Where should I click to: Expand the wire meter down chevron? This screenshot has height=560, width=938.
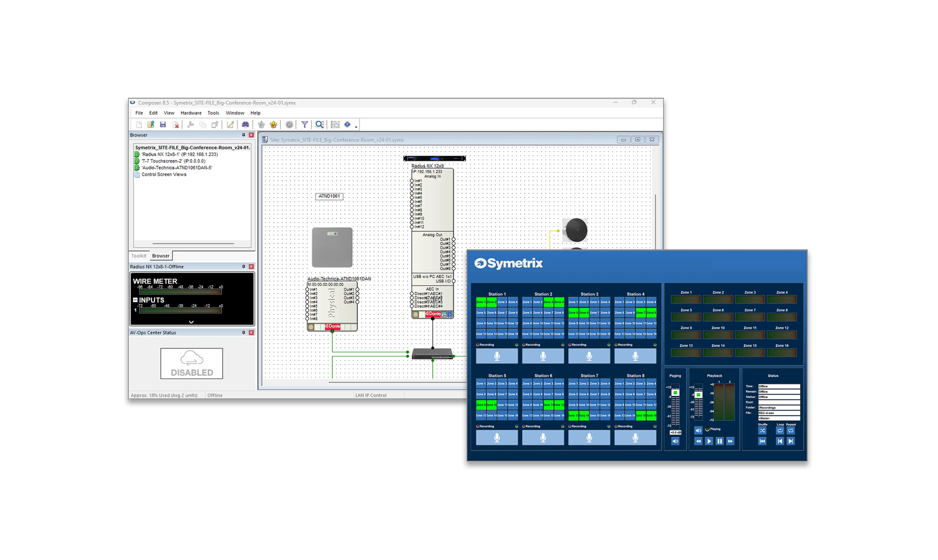point(191,322)
